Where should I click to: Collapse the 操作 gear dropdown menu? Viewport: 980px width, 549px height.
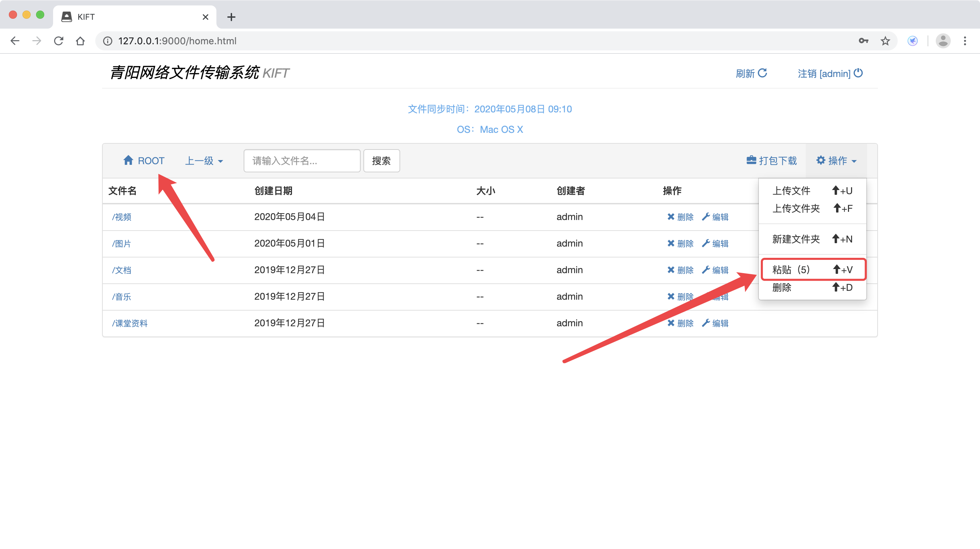(x=836, y=161)
